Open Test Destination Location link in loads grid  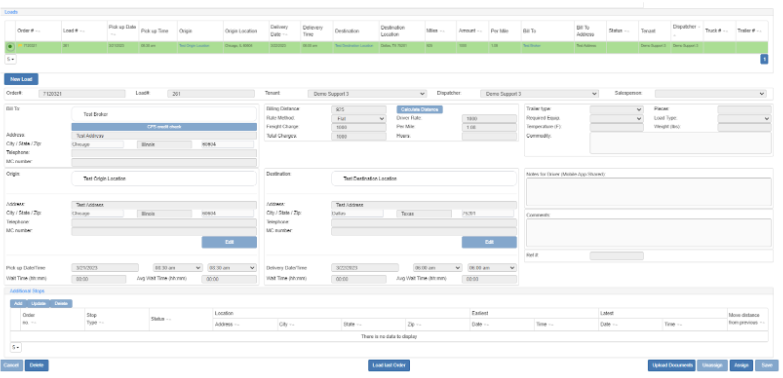coord(354,45)
